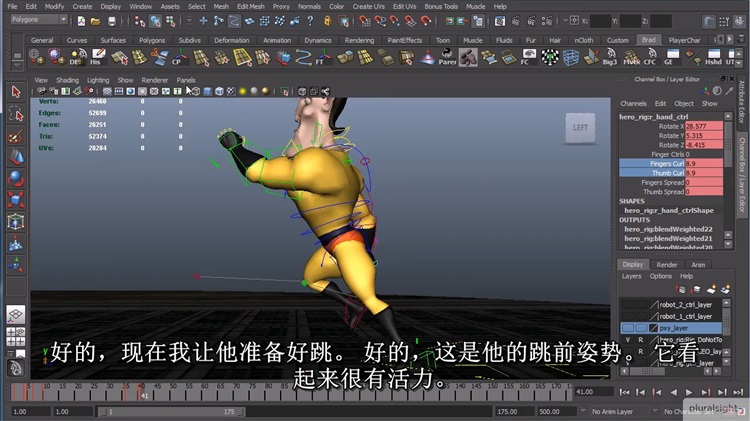Click the His shelf button
The height and width of the screenshot is (421, 750).
(x=97, y=57)
